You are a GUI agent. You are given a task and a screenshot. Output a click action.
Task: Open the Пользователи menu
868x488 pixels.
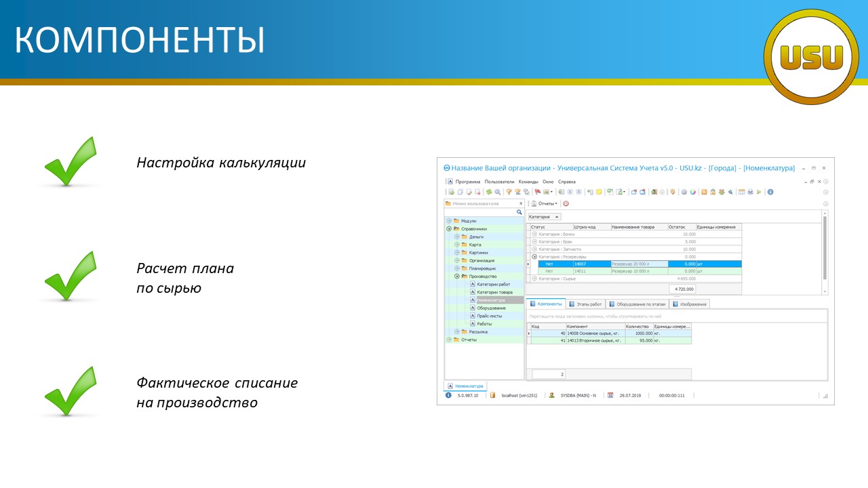tap(499, 182)
